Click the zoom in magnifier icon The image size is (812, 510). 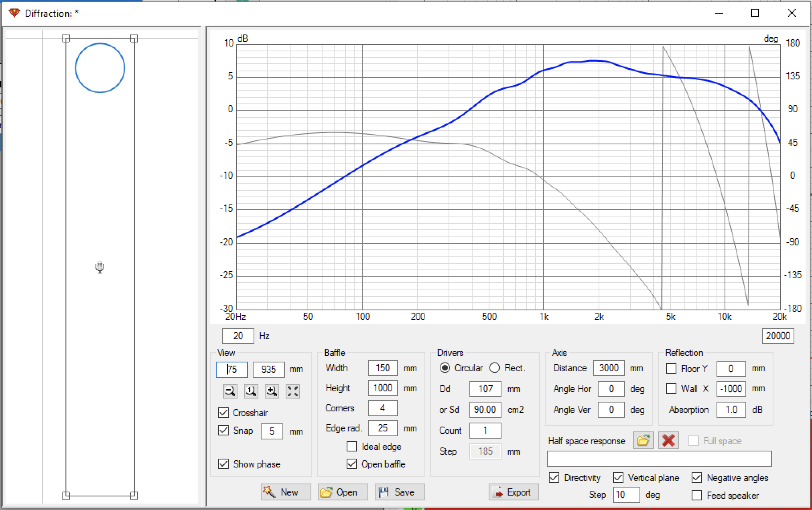(272, 391)
